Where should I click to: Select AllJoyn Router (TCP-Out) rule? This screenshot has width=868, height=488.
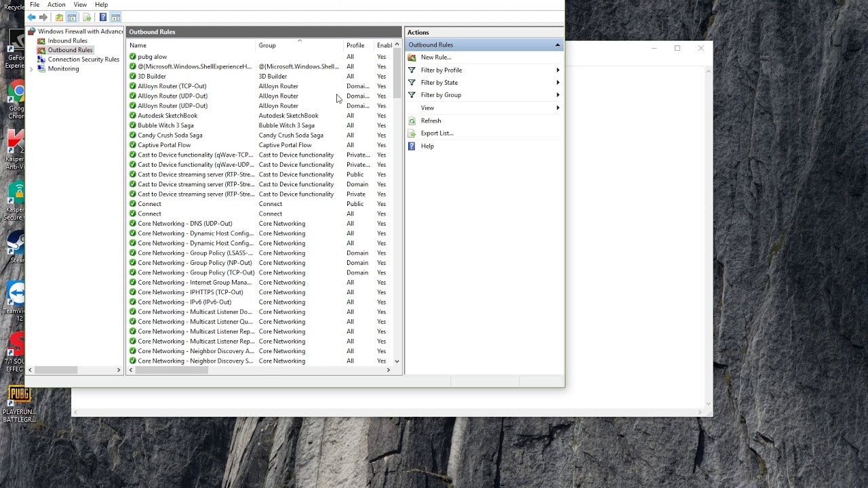point(172,86)
